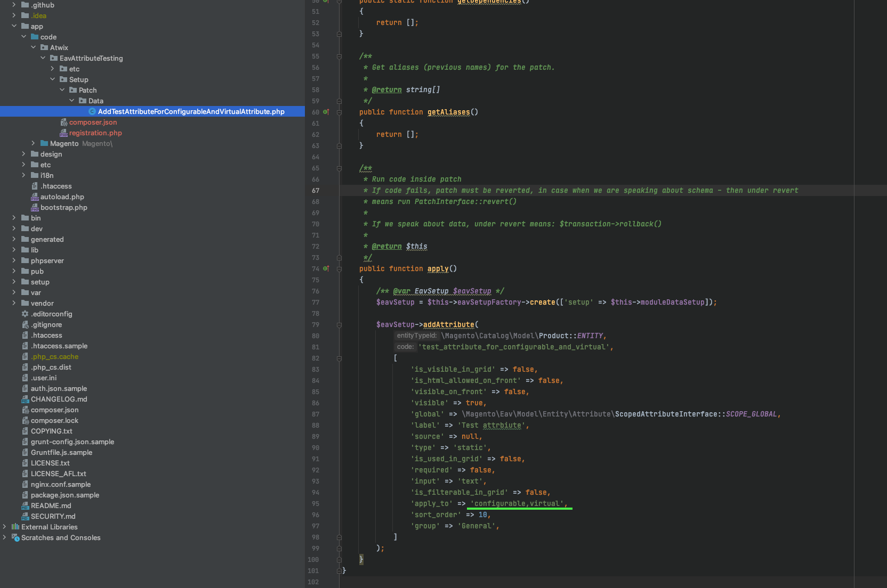Click line number 67 in gutter
887x588 pixels.
[x=316, y=190]
